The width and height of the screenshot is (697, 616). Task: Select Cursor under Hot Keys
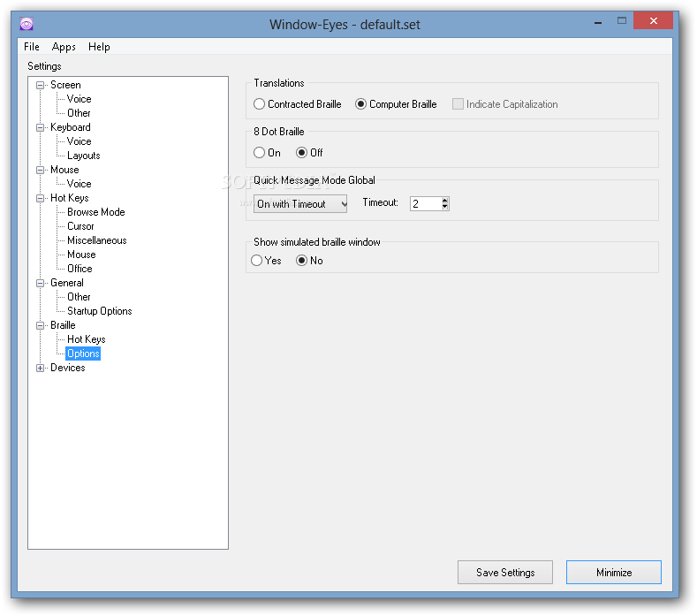(80, 226)
